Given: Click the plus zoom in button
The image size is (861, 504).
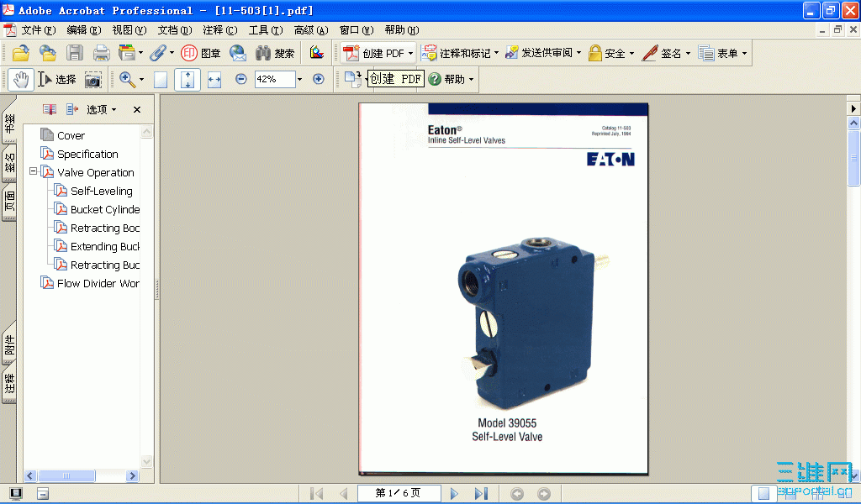Looking at the screenshot, I should click(x=319, y=79).
